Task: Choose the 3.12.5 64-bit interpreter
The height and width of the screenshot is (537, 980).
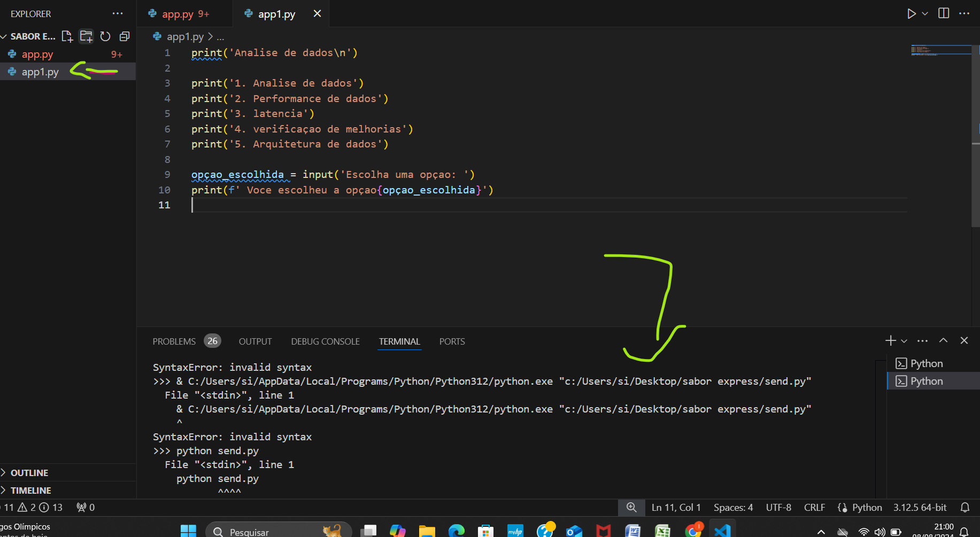Action: click(x=920, y=507)
